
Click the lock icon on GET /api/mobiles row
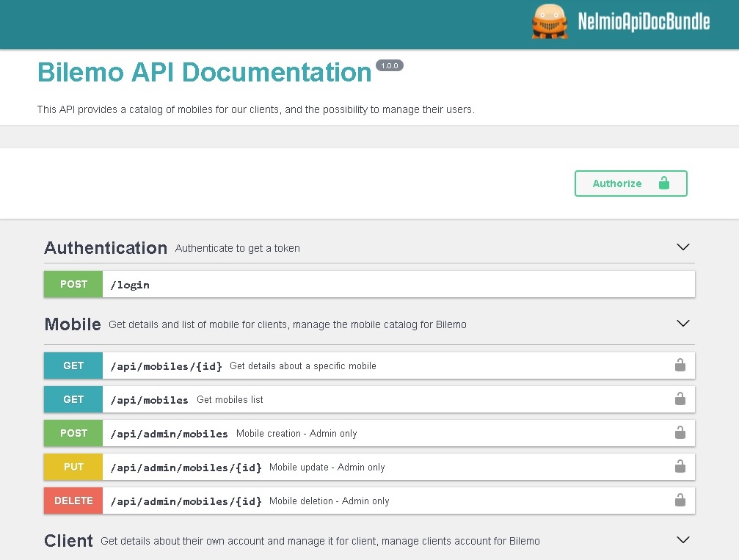pos(680,399)
